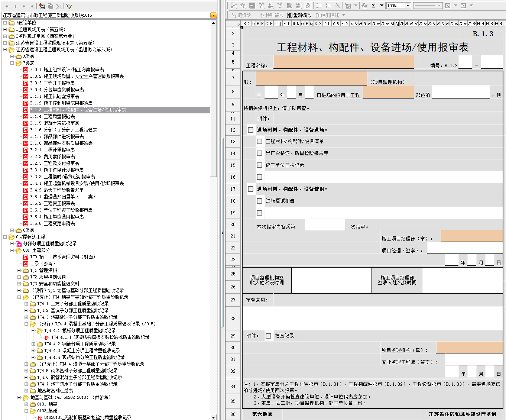The image size is (506, 420).
Task: Click the back arrow in the tree toolbar
Action: point(7,6)
